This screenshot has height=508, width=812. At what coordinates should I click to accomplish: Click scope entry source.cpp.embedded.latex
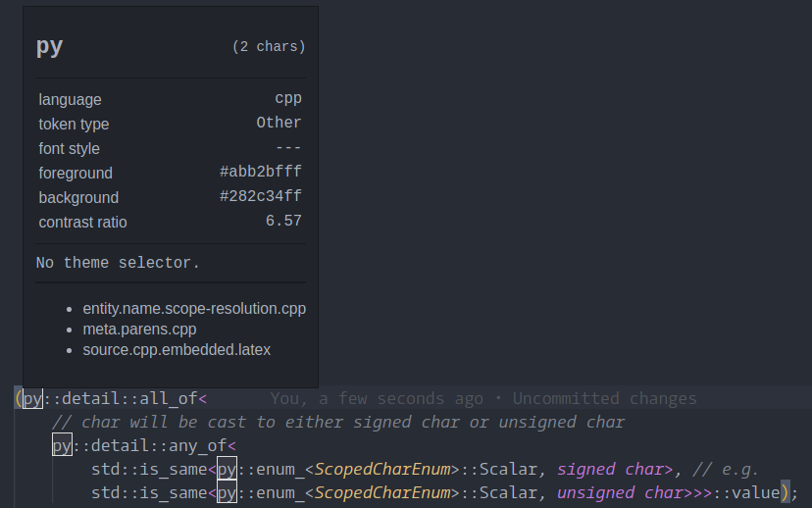pyautogui.click(x=177, y=350)
